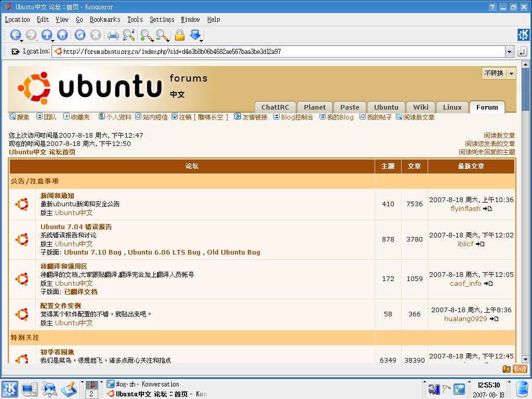Go to the Home page icon
Image resolution: width=532 pixels, height=399 pixels.
[x=62, y=35]
